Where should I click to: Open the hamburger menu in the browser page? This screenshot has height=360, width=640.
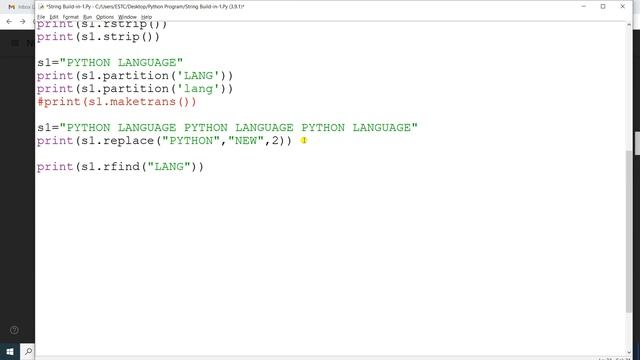tap(15, 43)
